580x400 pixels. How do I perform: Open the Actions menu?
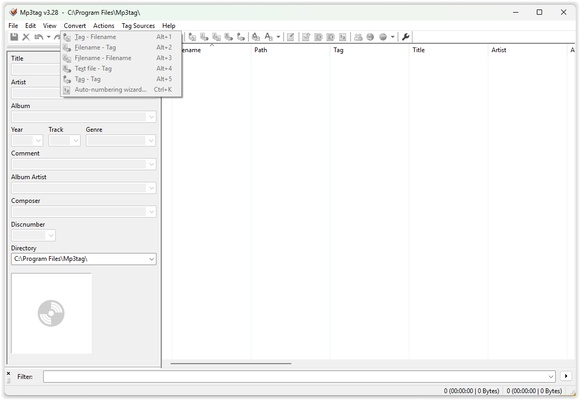click(104, 26)
